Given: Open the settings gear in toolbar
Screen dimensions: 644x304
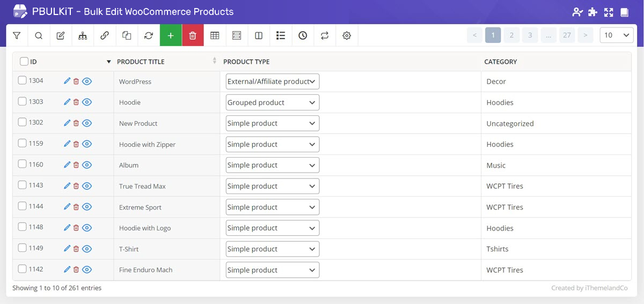Looking at the screenshot, I should (x=347, y=35).
